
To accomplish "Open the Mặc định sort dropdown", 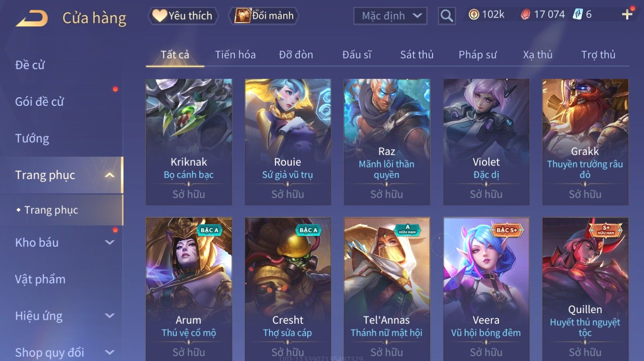I will pos(390,16).
